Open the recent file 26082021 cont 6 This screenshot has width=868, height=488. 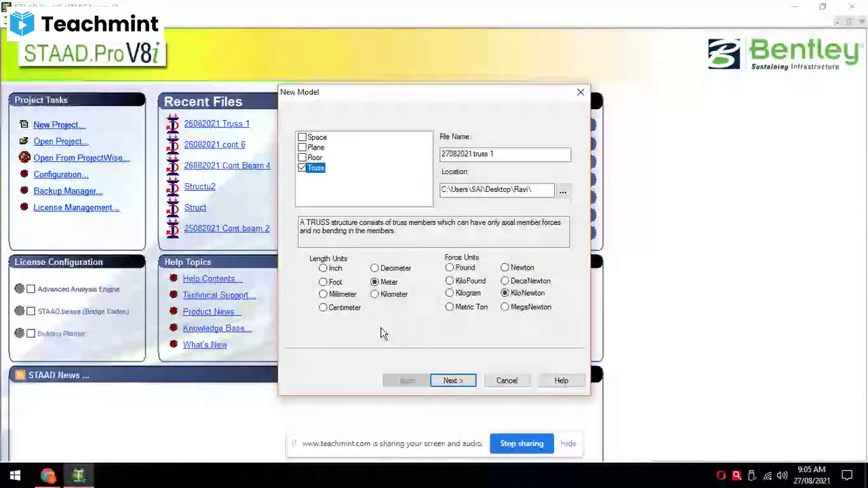coord(214,144)
